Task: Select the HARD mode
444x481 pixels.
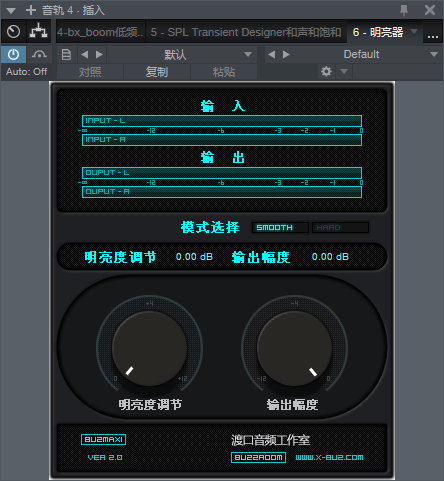Action: tap(340, 228)
